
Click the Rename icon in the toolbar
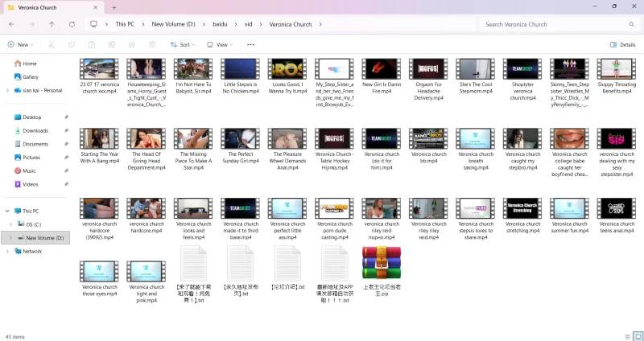click(x=113, y=45)
